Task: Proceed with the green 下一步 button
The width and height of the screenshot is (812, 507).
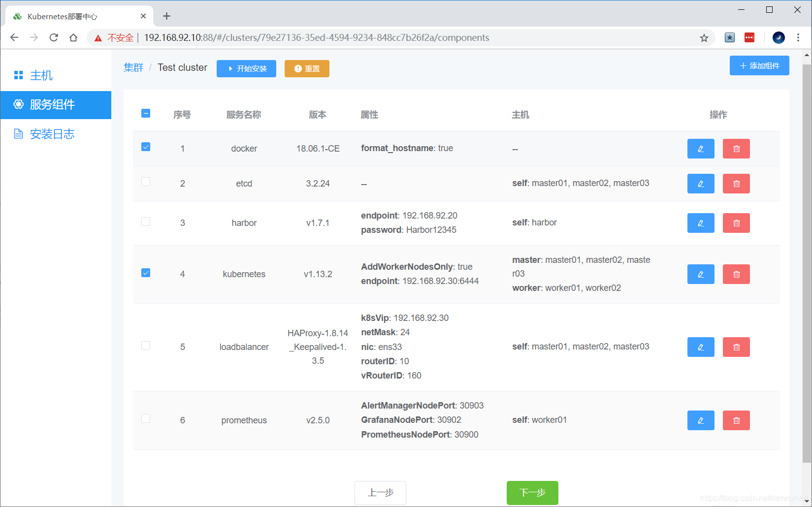Action: tap(532, 493)
